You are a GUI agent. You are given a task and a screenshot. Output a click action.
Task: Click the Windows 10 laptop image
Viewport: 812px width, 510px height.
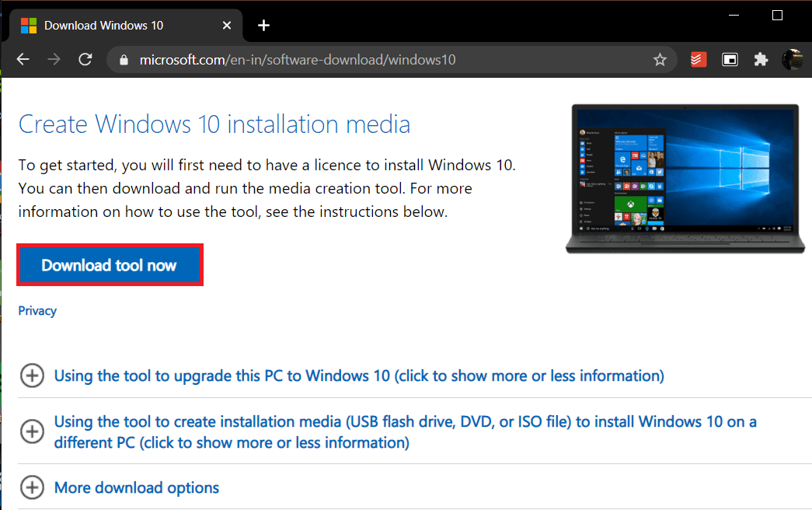point(685,179)
